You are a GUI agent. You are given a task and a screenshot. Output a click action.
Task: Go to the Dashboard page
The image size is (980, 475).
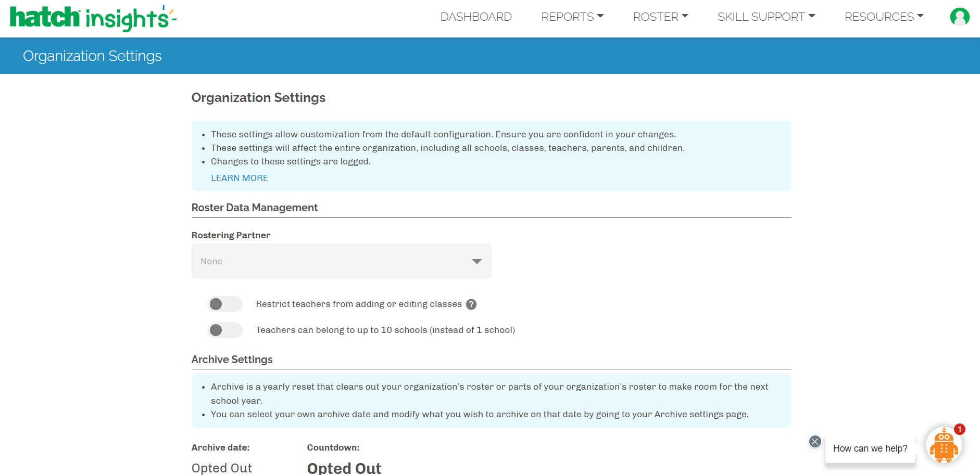point(475,17)
